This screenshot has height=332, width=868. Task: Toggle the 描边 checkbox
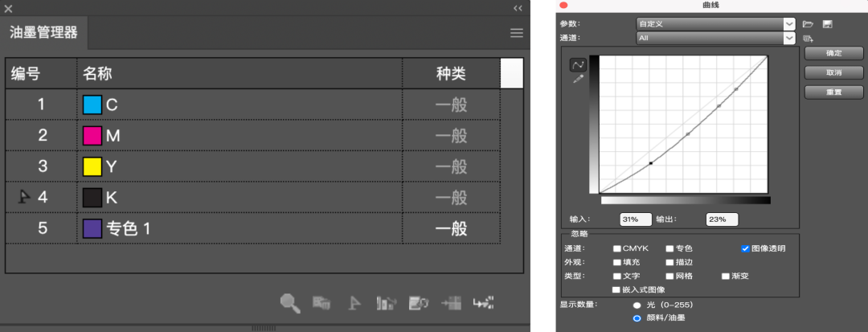click(x=669, y=262)
